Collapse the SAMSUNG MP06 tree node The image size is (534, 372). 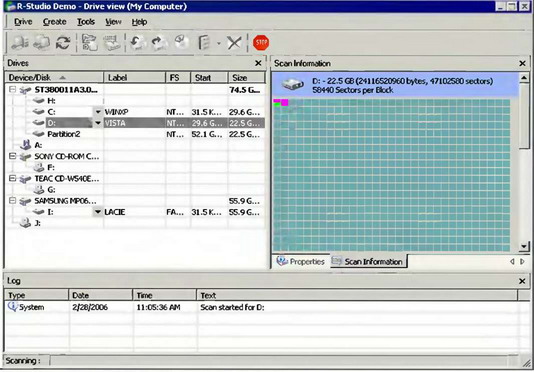click(13, 201)
